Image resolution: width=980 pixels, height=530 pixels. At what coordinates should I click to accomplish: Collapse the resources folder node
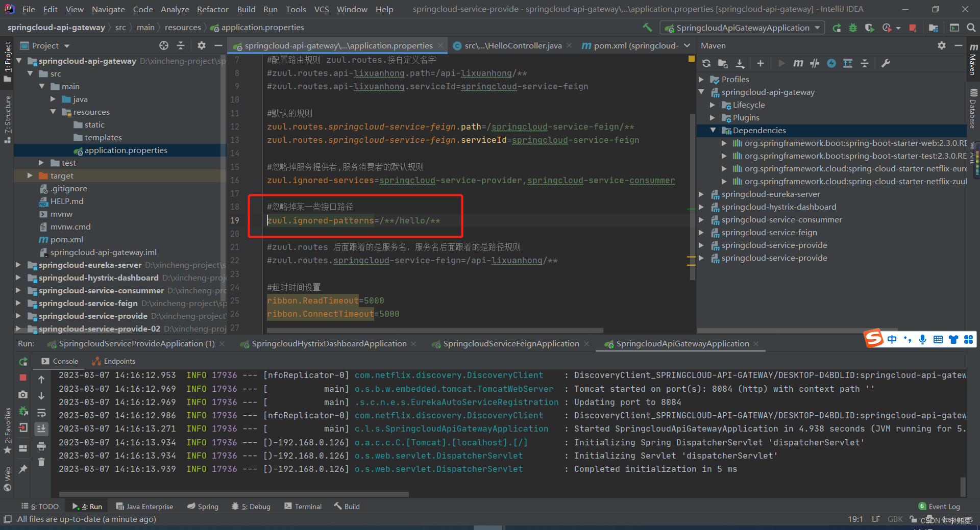[53, 112]
